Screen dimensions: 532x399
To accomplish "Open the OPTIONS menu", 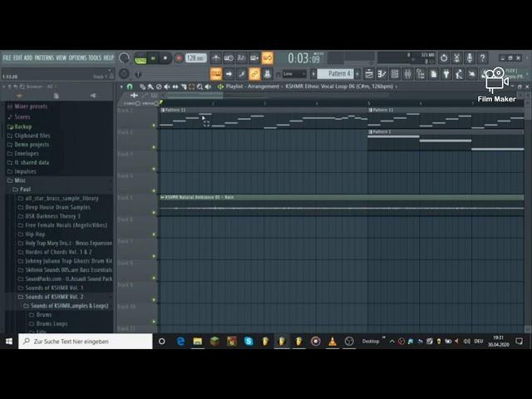I will click(77, 57).
